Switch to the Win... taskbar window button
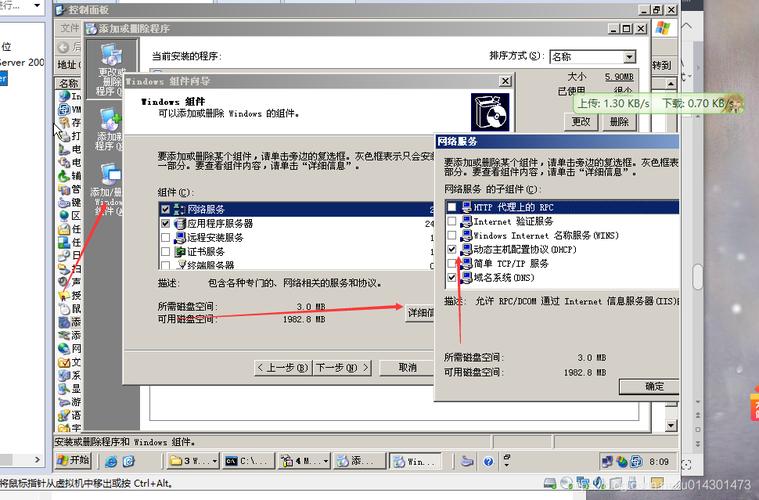Screen dimensions: 759x500 coord(416,461)
